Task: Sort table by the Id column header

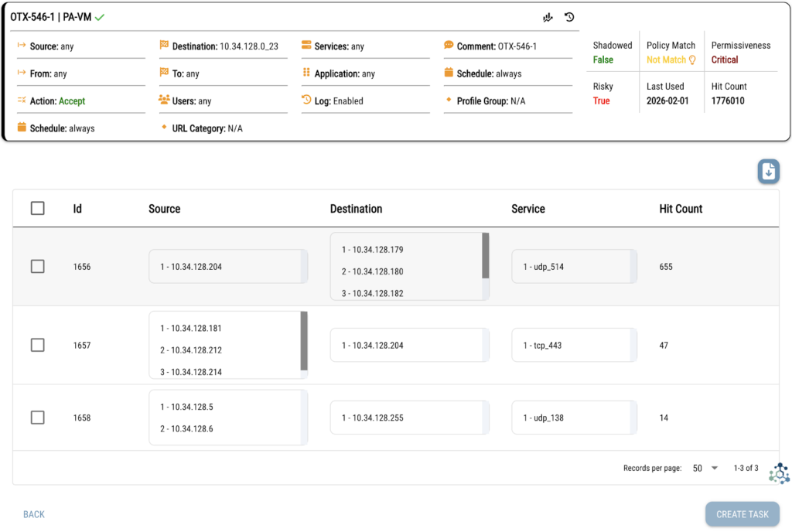Action: pyautogui.click(x=77, y=209)
